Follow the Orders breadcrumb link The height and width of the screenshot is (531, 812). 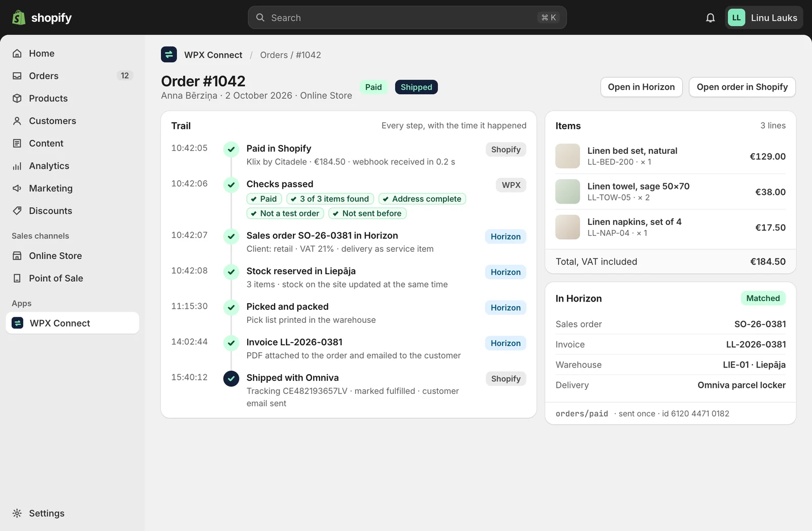(x=274, y=55)
